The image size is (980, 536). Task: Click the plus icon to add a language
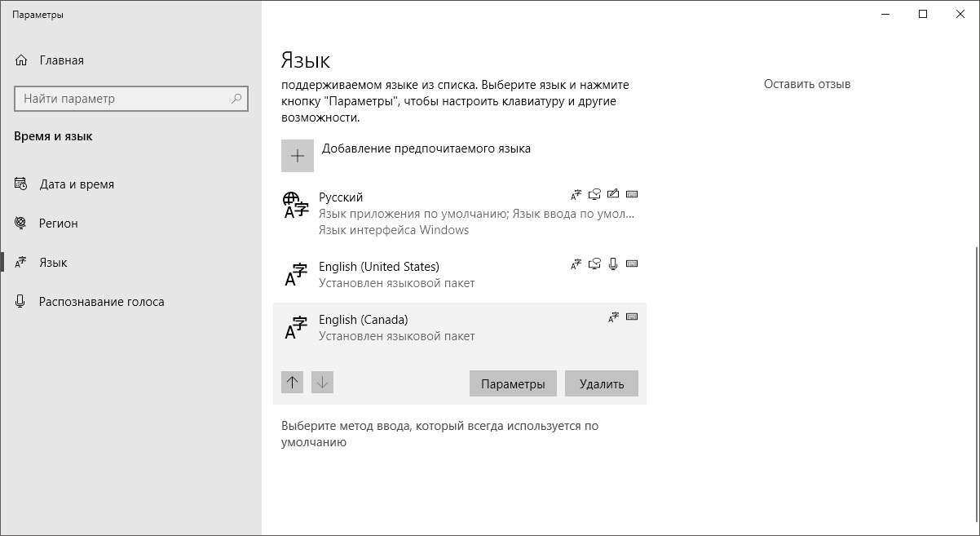point(298,156)
